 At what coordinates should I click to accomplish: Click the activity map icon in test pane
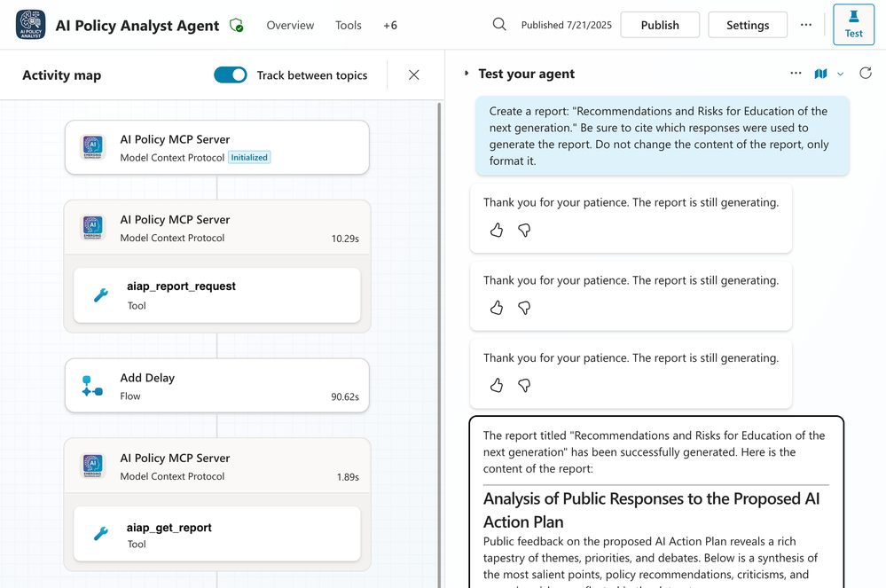point(820,74)
